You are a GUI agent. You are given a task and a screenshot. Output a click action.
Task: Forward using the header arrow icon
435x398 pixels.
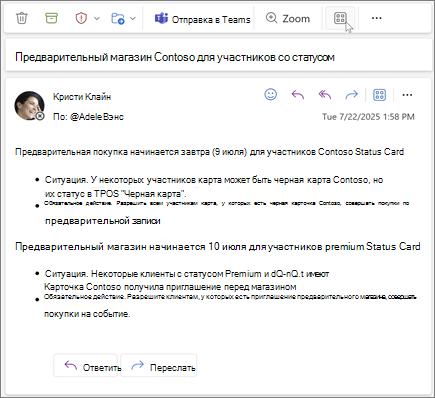(x=351, y=95)
